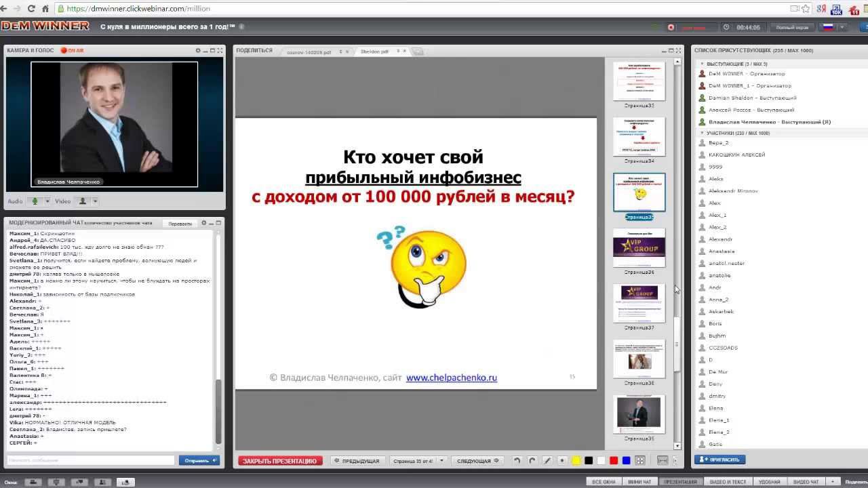Switch to the ozerov-140209.pdf tab

click(309, 52)
